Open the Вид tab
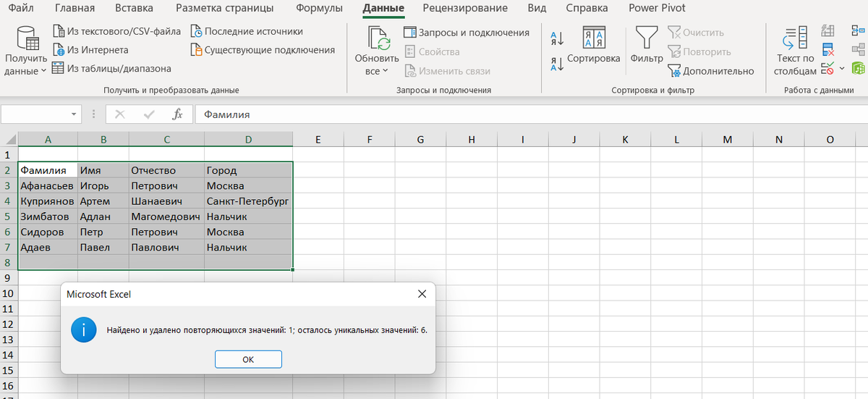 [537, 9]
